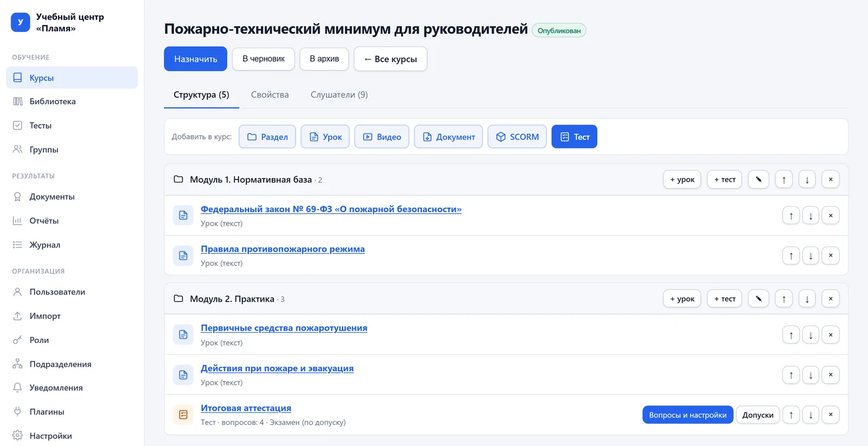Move course В черновик
Viewport: 868px width, 446px height.
(264, 59)
